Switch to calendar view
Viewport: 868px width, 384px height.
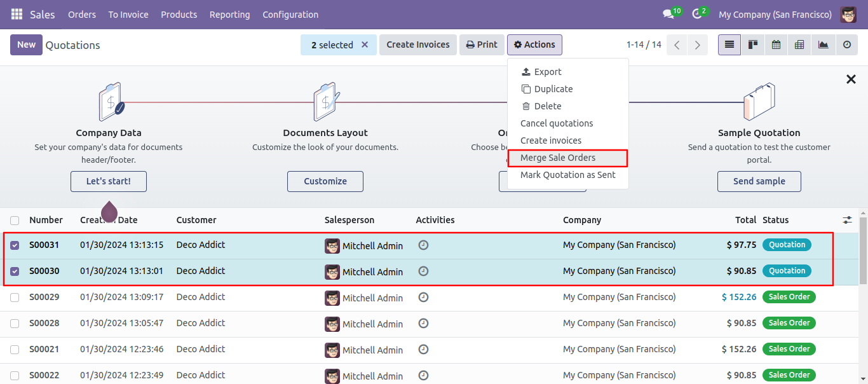pos(776,45)
